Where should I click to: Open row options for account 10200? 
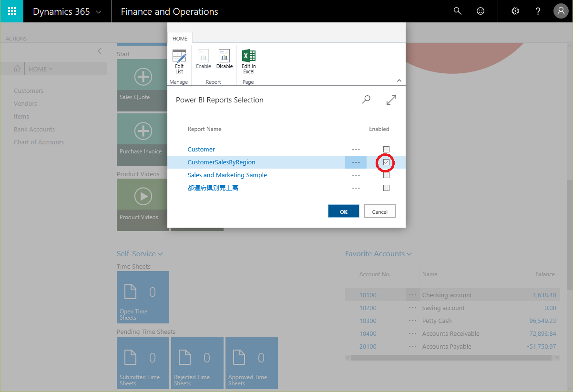pyautogui.click(x=413, y=308)
